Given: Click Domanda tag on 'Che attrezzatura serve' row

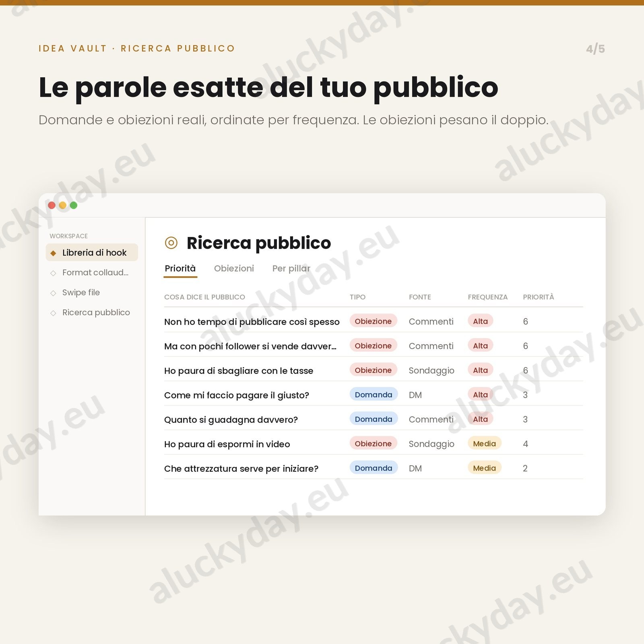Looking at the screenshot, I should tap(374, 468).
